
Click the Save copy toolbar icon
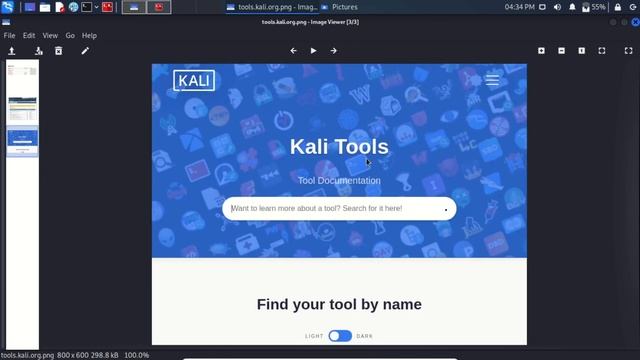pyautogui.click(x=39, y=51)
